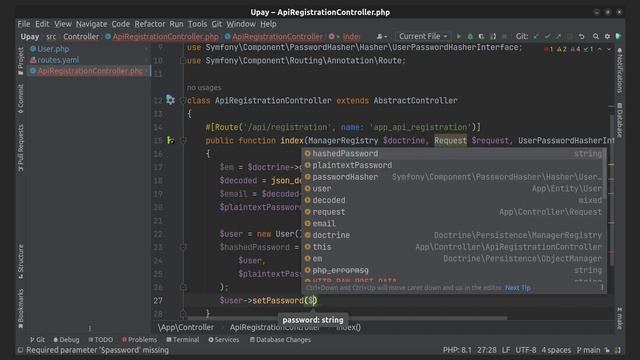Click error count indicator in editor corner
This screenshot has width=640, height=360.
click(549, 49)
